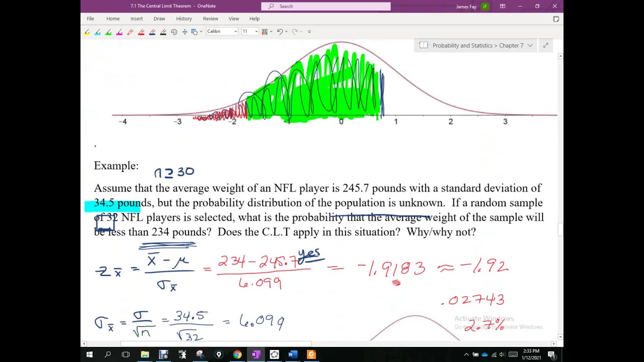This screenshot has height=362, width=644.
Task: Open Google Chrome from taskbar
Action: [x=237, y=355]
